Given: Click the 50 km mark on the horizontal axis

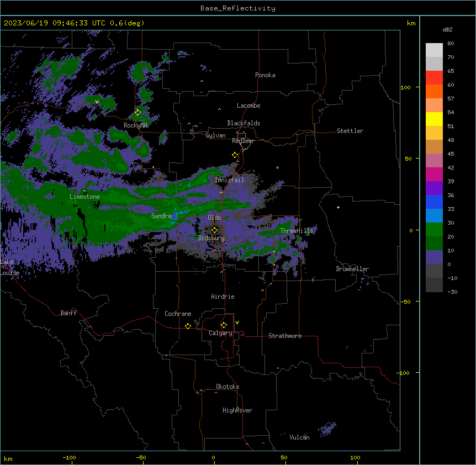Looking at the screenshot, I should pos(284,457).
